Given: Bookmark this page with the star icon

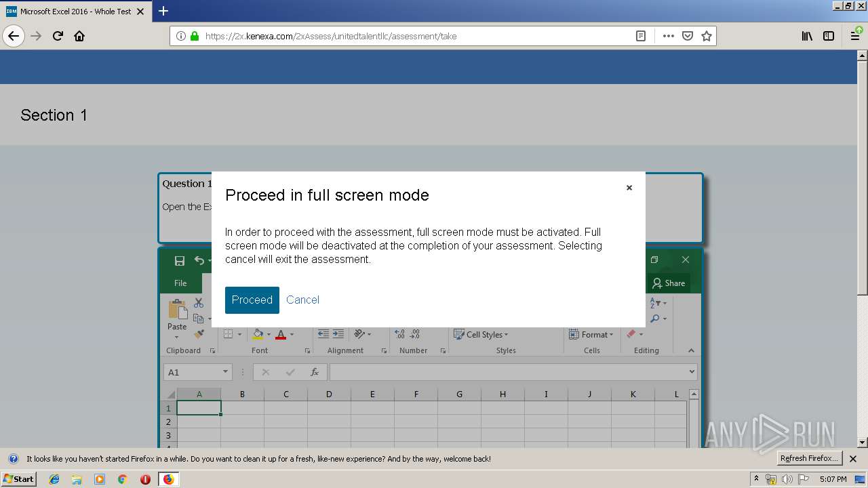Looking at the screenshot, I should [x=707, y=36].
